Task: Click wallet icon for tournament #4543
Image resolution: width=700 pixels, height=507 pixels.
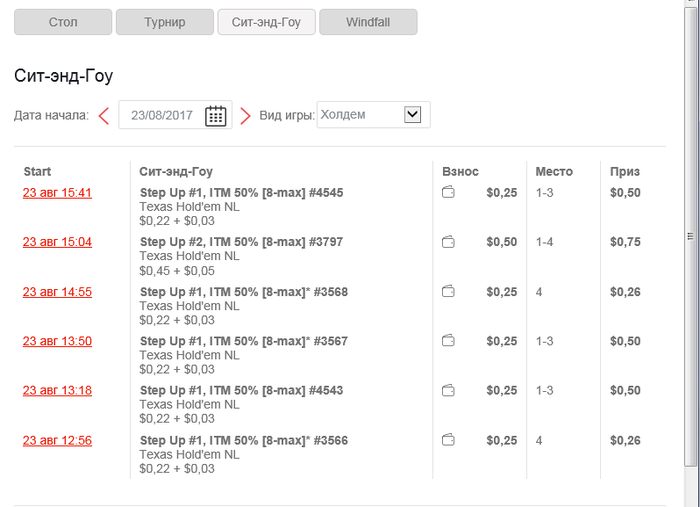Action: [449, 390]
